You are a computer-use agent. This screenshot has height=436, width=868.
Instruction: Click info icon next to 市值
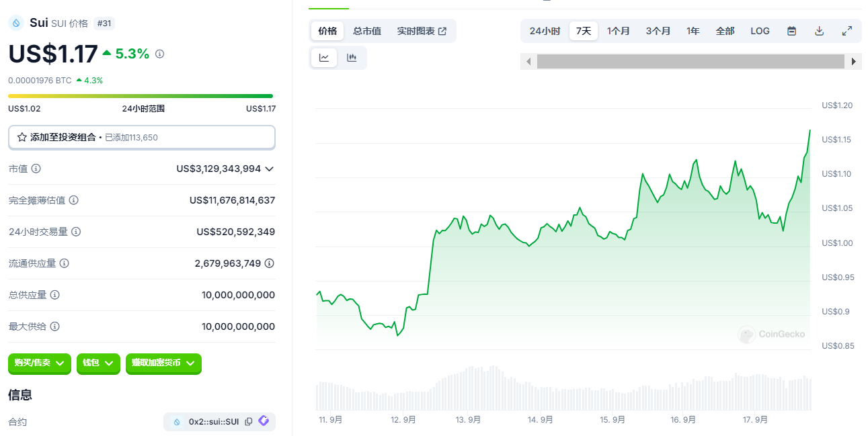click(36, 169)
